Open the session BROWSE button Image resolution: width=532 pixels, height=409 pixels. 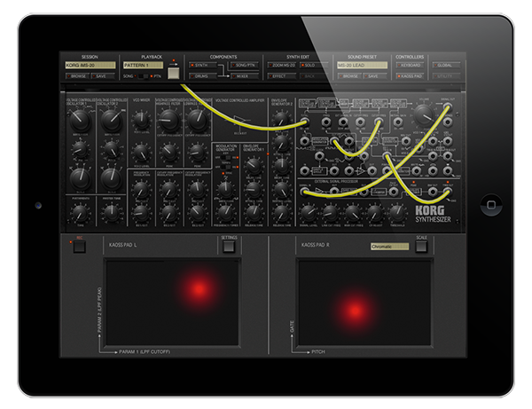point(76,76)
